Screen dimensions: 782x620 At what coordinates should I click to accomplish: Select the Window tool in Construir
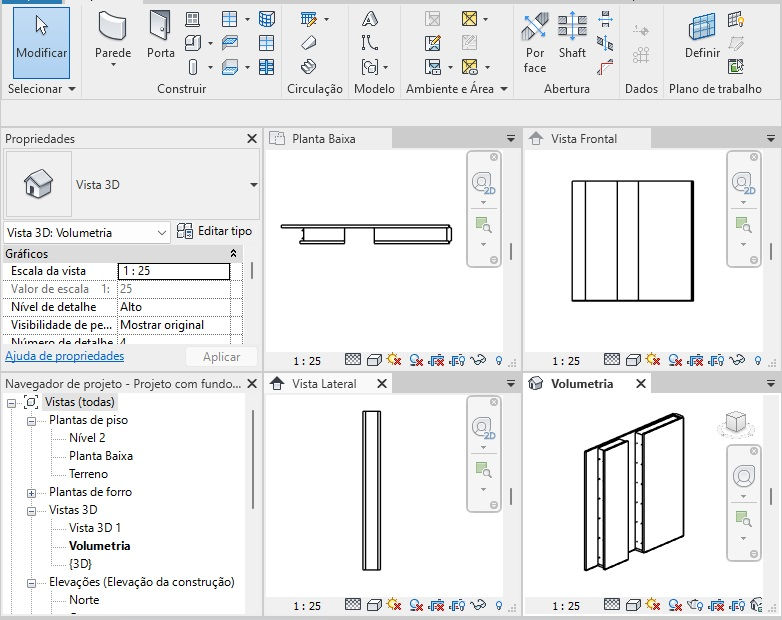(193, 19)
